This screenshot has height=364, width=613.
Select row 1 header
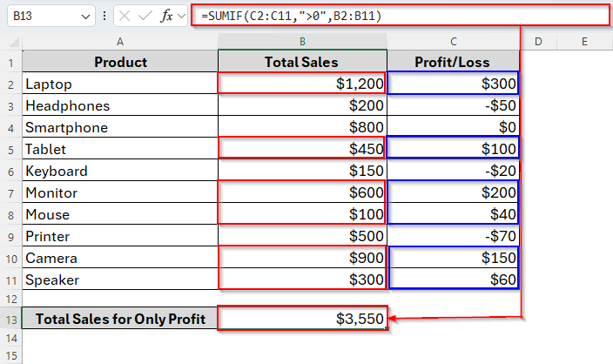(11, 62)
